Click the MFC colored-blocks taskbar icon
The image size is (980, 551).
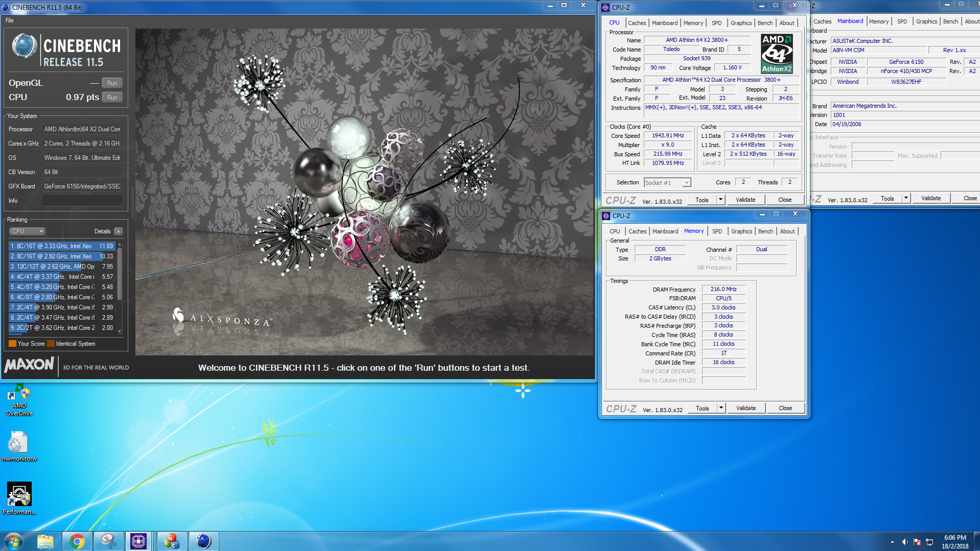click(172, 541)
